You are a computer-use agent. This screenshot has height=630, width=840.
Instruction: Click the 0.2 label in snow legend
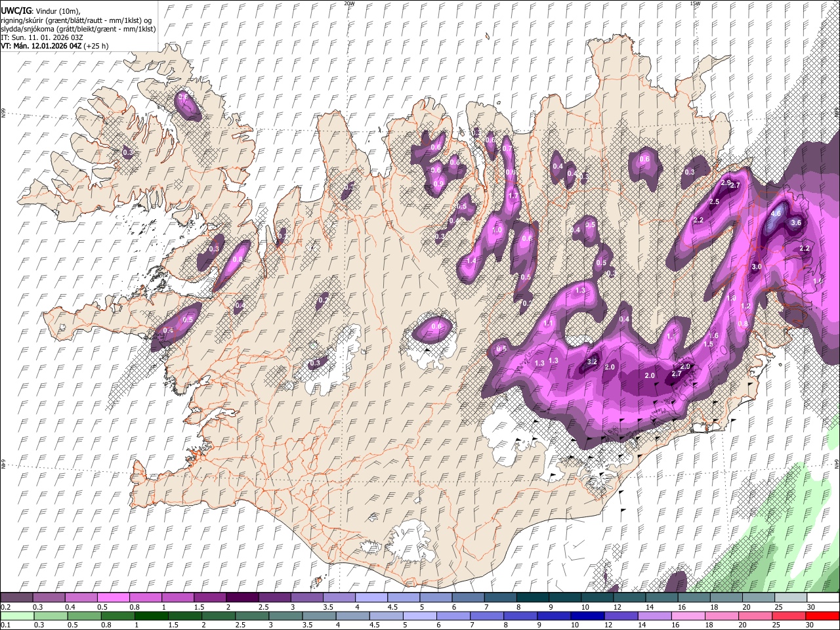(5, 607)
